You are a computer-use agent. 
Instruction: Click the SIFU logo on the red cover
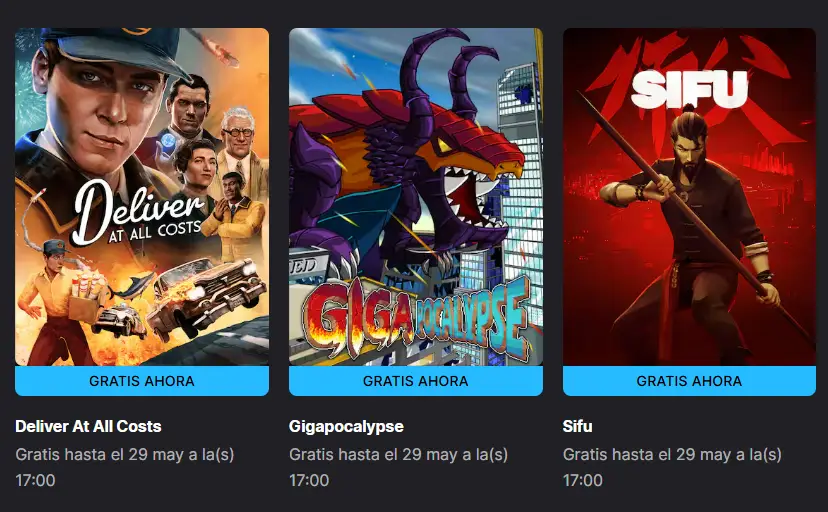(689, 89)
